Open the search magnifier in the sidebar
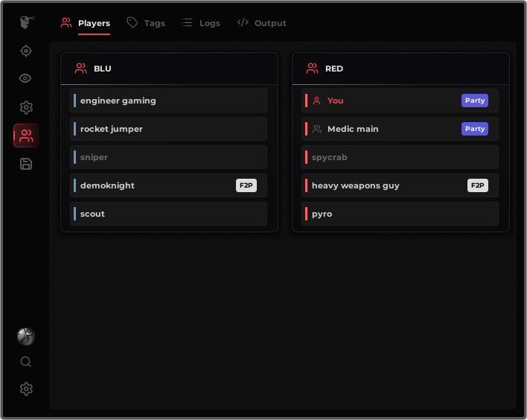The width and height of the screenshot is (527, 420). tap(26, 362)
